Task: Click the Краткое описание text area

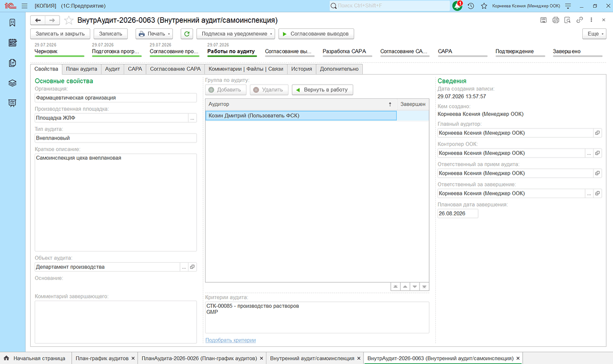Action: [x=116, y=202]
